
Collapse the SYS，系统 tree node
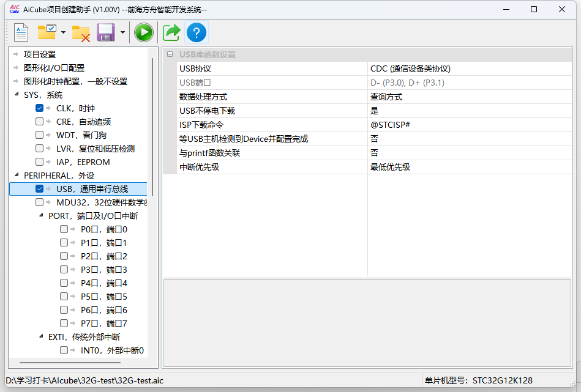17,94
